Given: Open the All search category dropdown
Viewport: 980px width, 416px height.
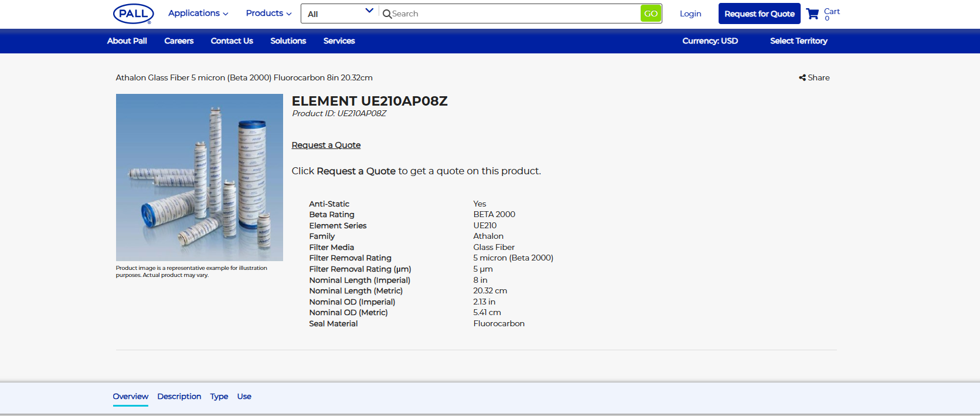Looking at the screenshot, I should 340,13.
